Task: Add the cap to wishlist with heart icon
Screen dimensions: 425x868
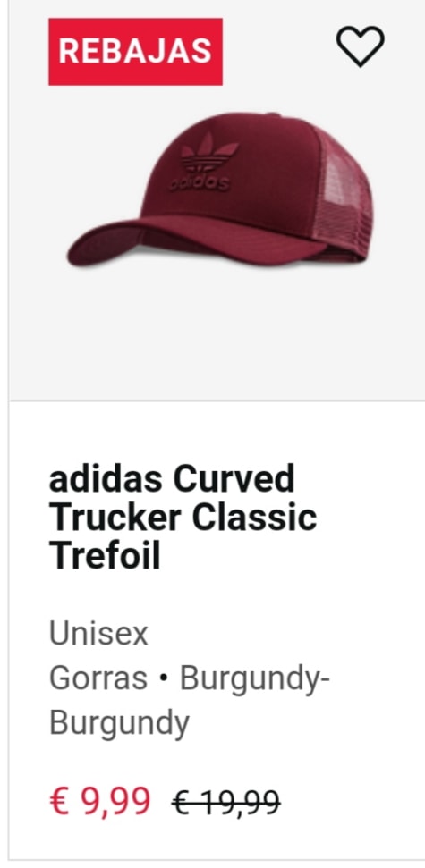Action: tap(361, 46)
